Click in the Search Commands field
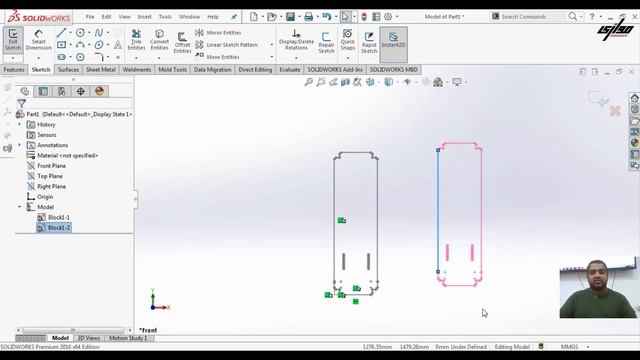 (528, 17)
